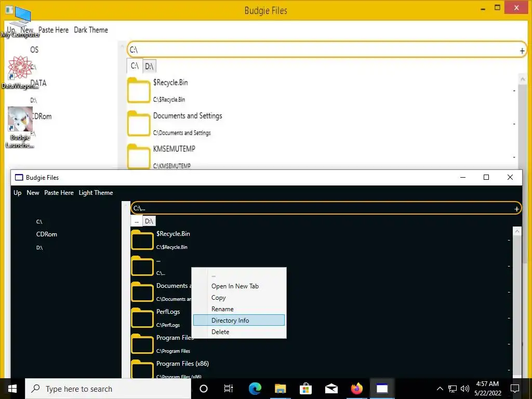Choose Rename from context menu
Image resolution: width=532 pixels, height=399 pixels.
222,309
